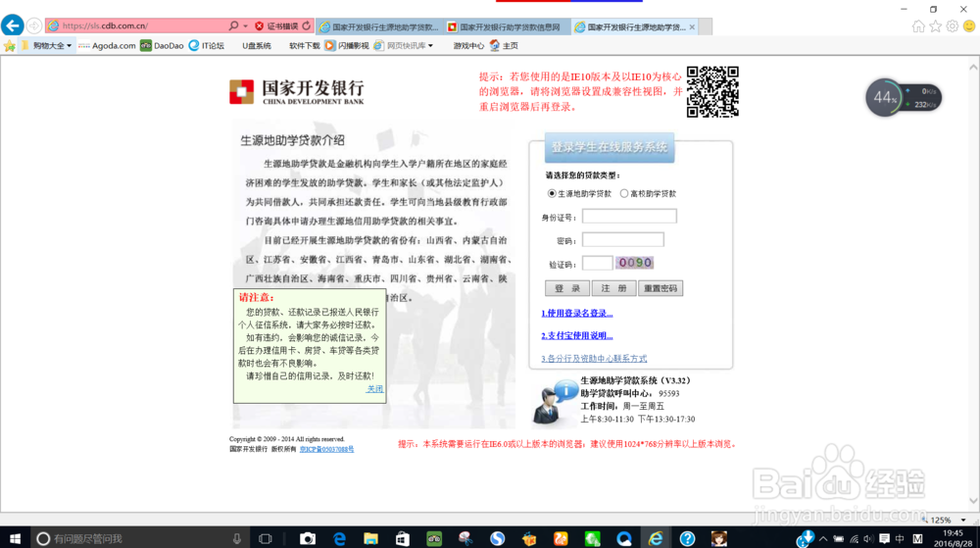This screenshot has height=548, width=980.
Task: Refresh the current page
Action: click(306, 26)
